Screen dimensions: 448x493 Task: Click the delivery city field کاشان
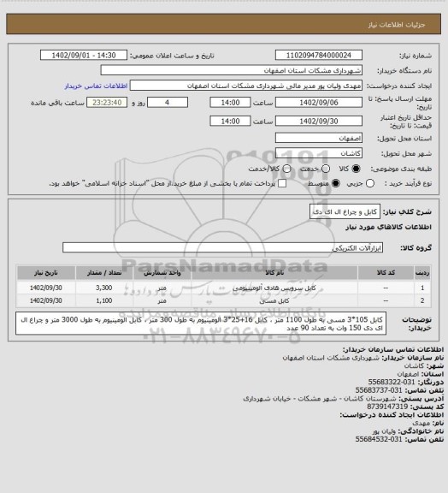319,153
